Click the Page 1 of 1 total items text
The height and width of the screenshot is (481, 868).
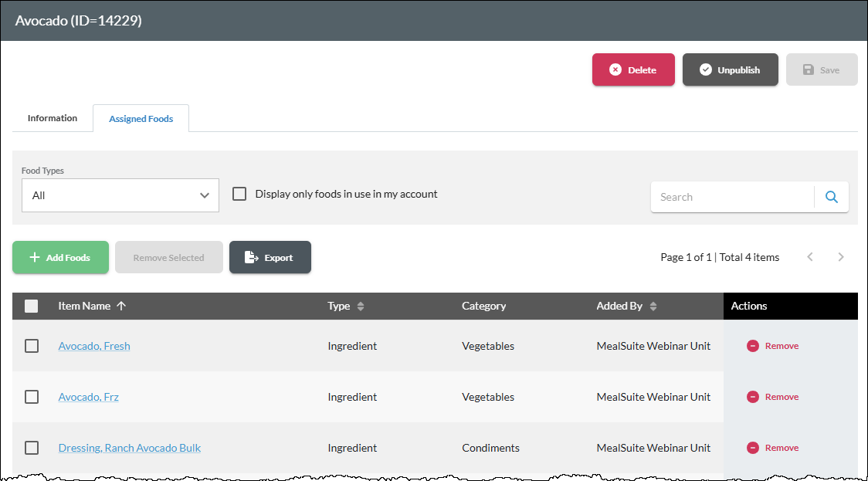click(720, 257)
